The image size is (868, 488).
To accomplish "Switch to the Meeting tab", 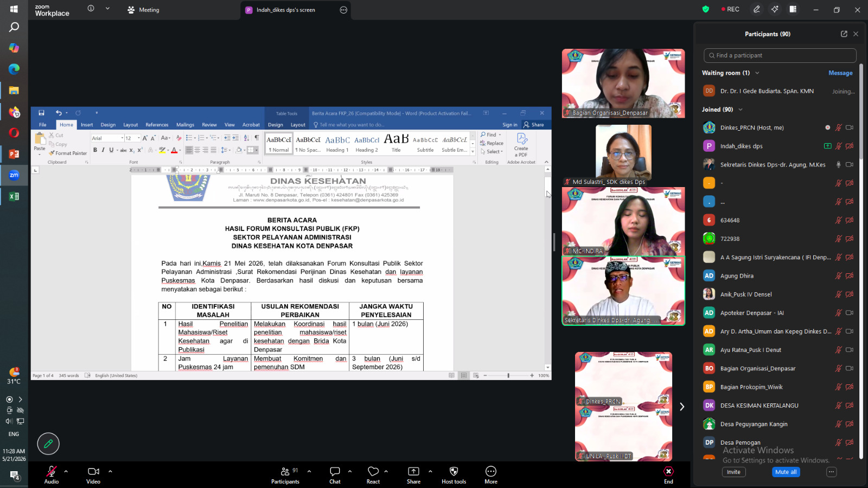I will pyautogui.click(x=143, y=10).
